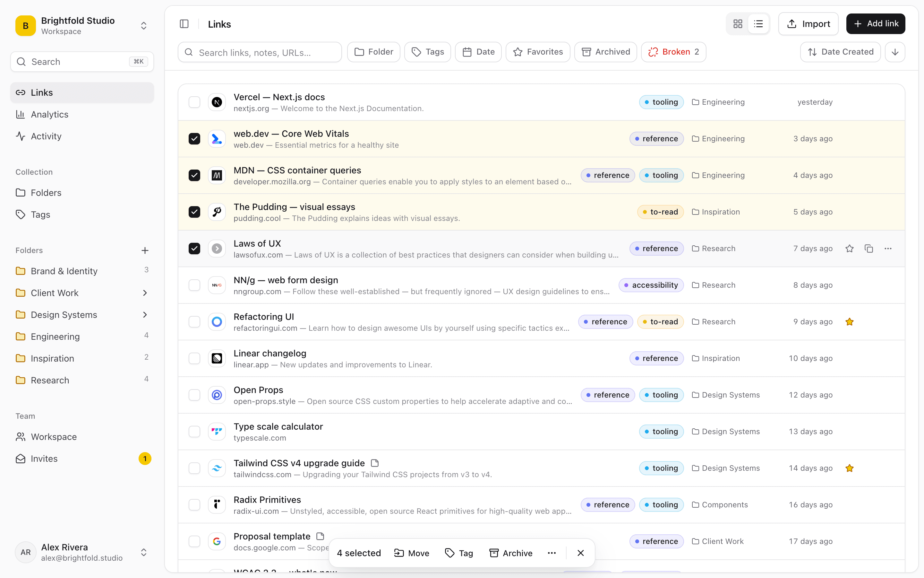
Task: Open the Date Created sort dropdown
Action: (x=840, y=52)
